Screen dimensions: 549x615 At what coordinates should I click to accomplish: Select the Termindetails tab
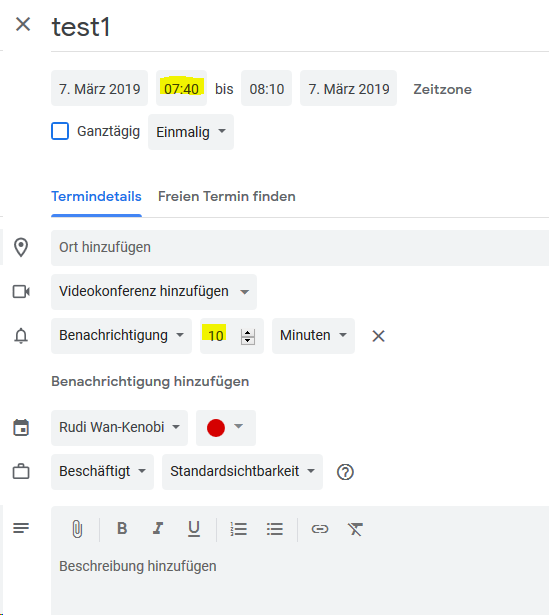(x=96, y=196)
